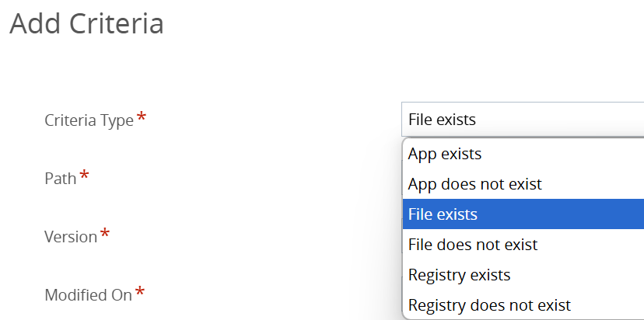Pick the highlighted 'File exists' option

pos(443,214)
